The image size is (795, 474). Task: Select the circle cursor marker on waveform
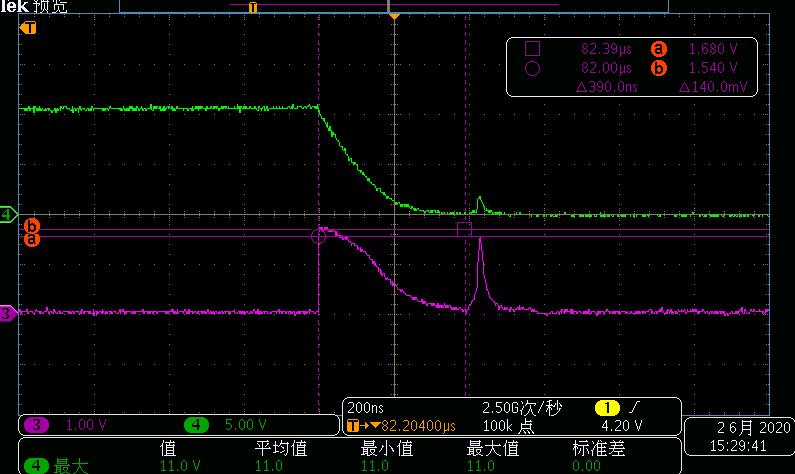(318, 236)
